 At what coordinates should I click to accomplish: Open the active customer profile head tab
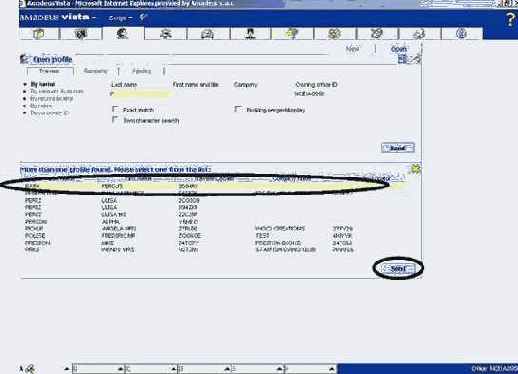coord(123,34)
